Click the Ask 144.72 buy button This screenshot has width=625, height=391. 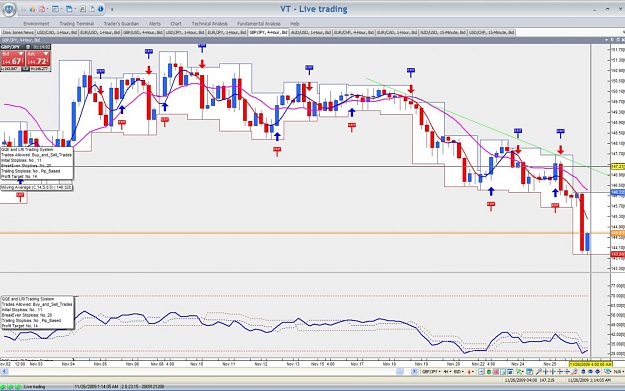point(38,59)
